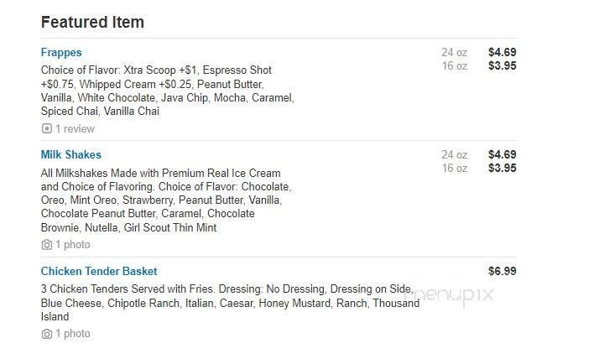
Task: View "1 photo" text for Chicken Tender Basket
Action: pyautogui.click(x=72, y=334)
